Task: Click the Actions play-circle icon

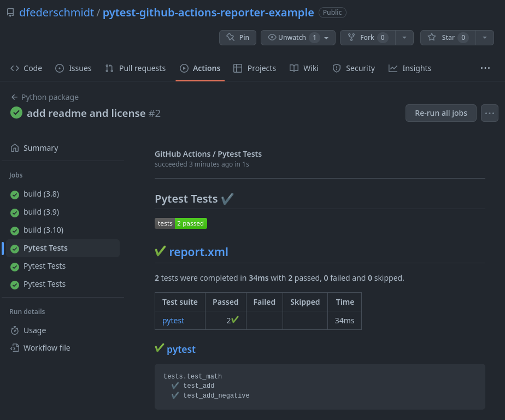Action: point(184,68)
